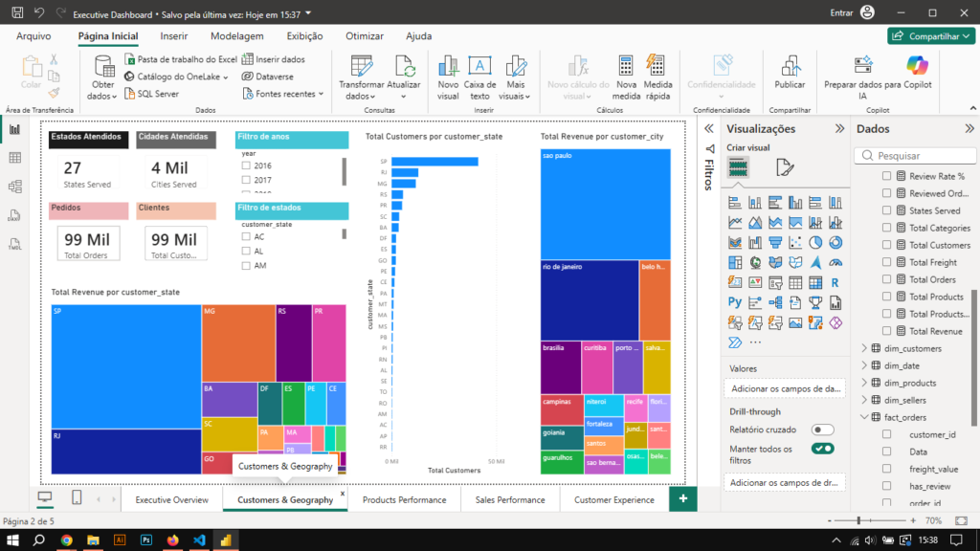Open the Obter dados dropdown
The image size is (980, 551).
click(102, 78)
